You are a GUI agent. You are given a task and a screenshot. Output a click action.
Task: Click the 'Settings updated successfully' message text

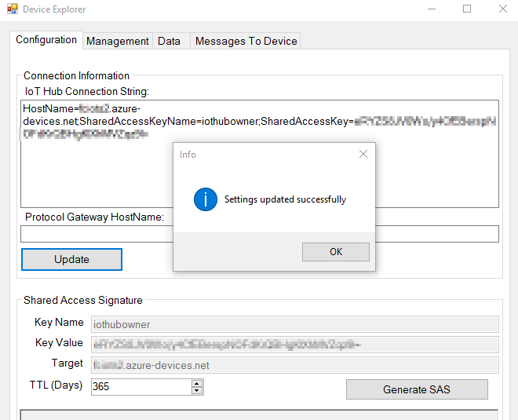coord(285,199)
